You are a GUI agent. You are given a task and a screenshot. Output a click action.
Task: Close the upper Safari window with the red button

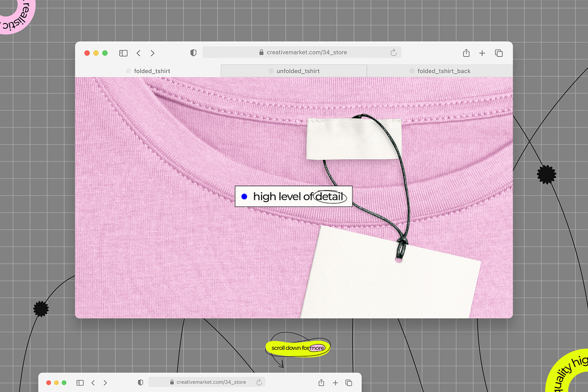pos(87,53)
